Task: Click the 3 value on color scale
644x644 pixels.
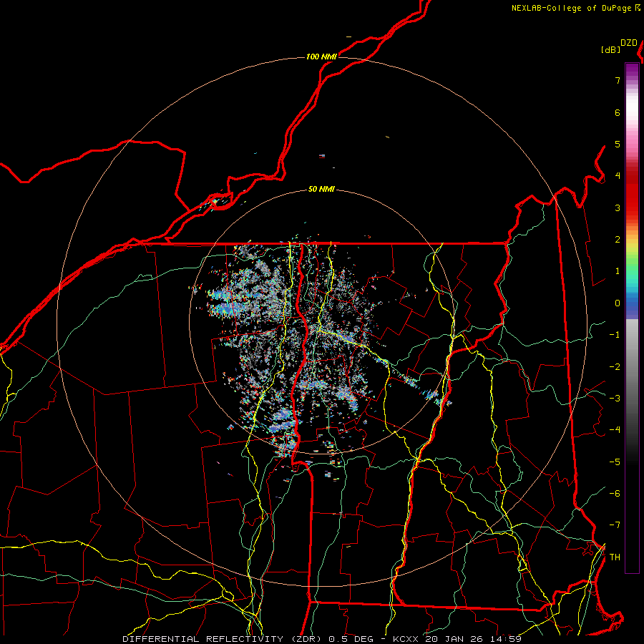Action: click(x=618, y=208)
